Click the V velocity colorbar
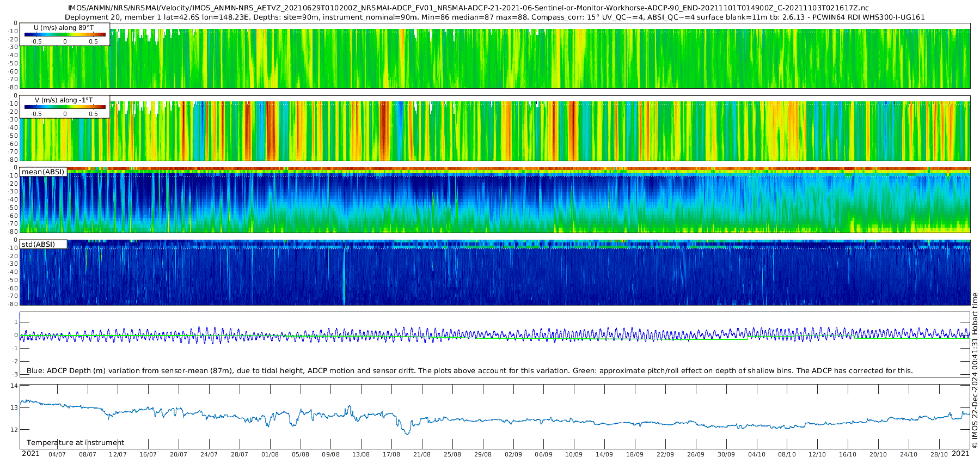 (x=65, y=107)
